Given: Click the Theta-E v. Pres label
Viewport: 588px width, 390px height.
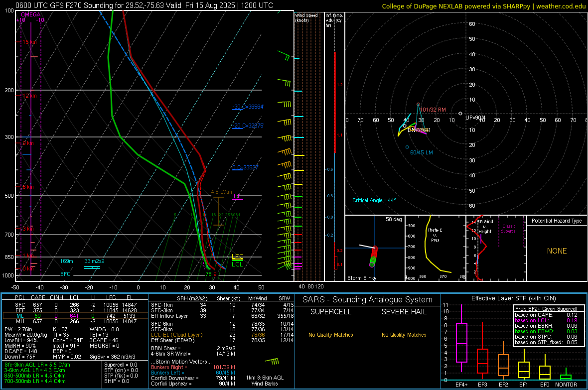Looking at the screenshot, I should 435,235.
